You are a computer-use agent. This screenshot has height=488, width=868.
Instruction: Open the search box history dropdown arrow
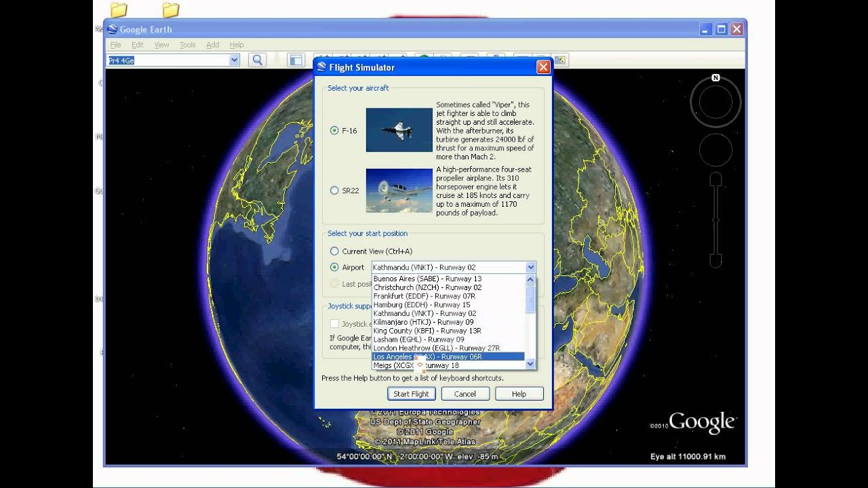(x=235, y=60)
